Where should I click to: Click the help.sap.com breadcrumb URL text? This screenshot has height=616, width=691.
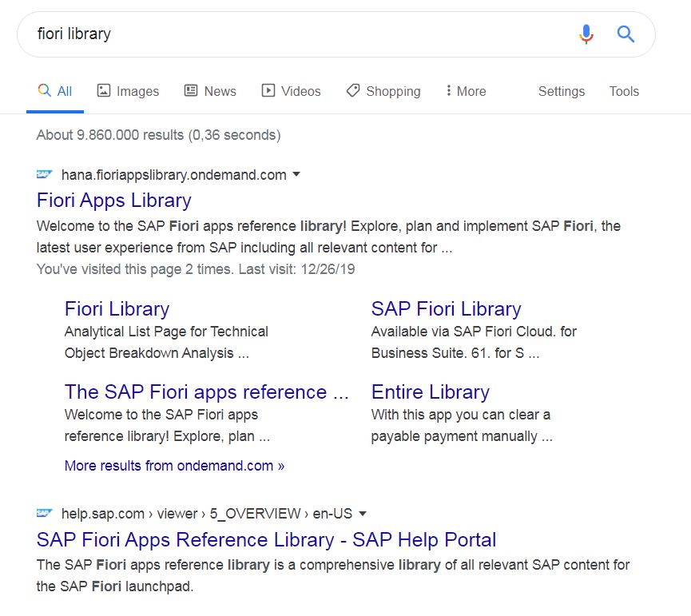point(207,513)
